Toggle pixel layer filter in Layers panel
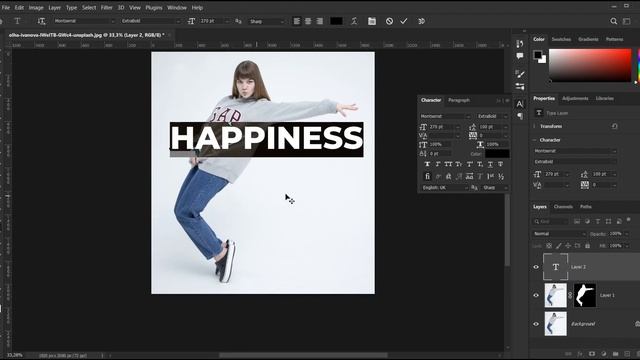The height and width of the screenshot is (360, 640). click(x=577, y=221)
